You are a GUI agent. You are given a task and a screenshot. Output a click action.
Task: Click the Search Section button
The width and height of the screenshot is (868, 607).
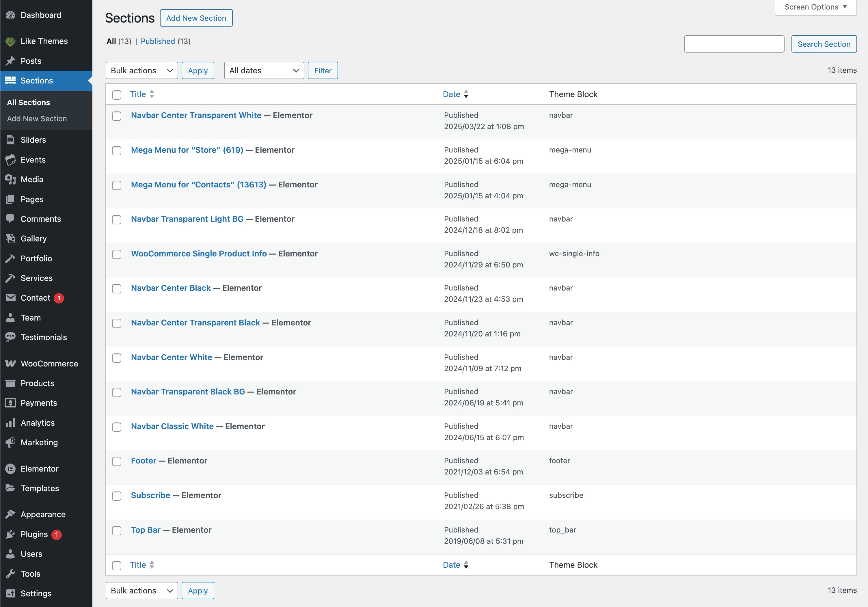point(824,44)
